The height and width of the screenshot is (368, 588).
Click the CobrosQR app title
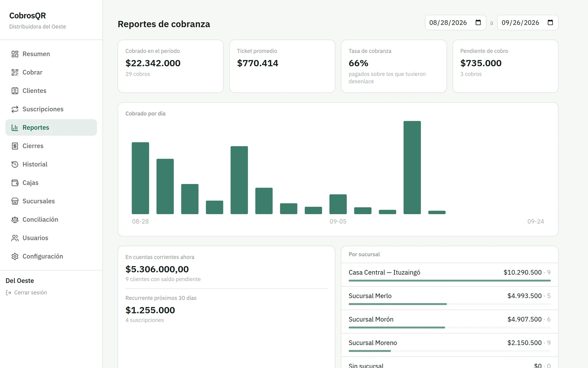pos(28,16)
